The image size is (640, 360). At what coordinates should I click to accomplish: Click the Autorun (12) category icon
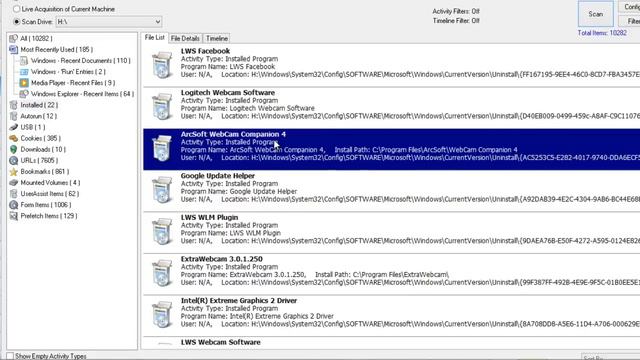pos(13,116)
